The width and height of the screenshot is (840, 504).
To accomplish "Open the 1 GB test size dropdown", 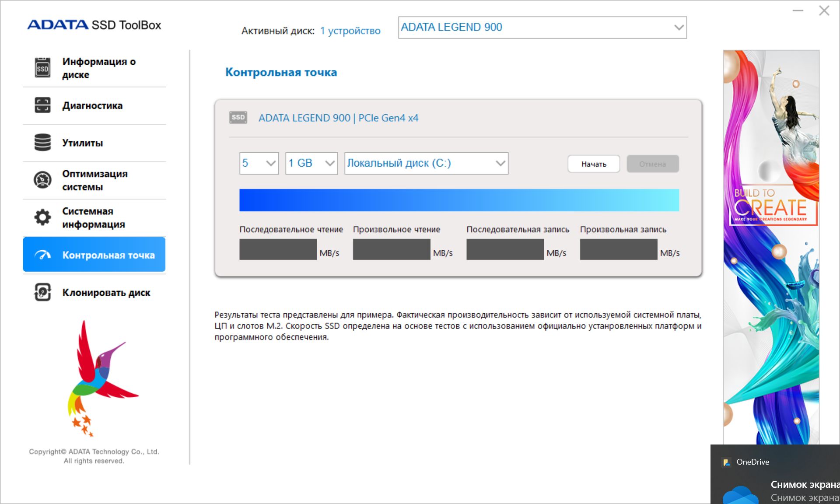I will 311,163.
